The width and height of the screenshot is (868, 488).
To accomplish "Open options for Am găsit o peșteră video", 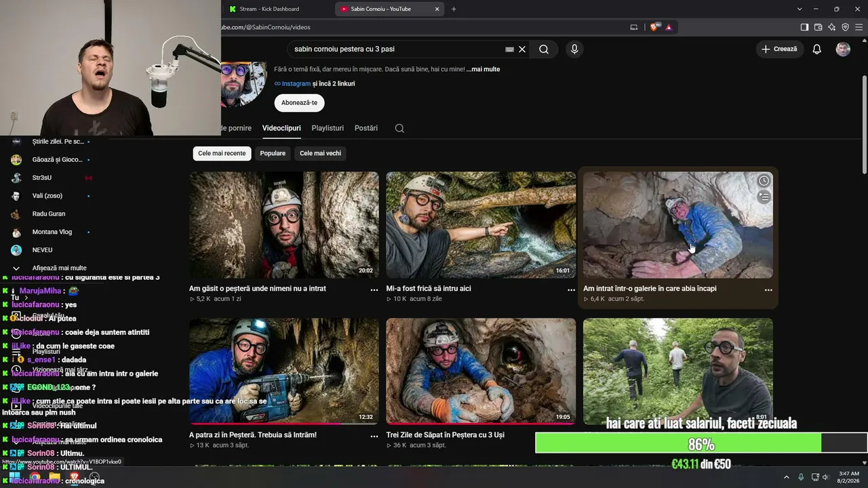I will [x=374, y=289].
